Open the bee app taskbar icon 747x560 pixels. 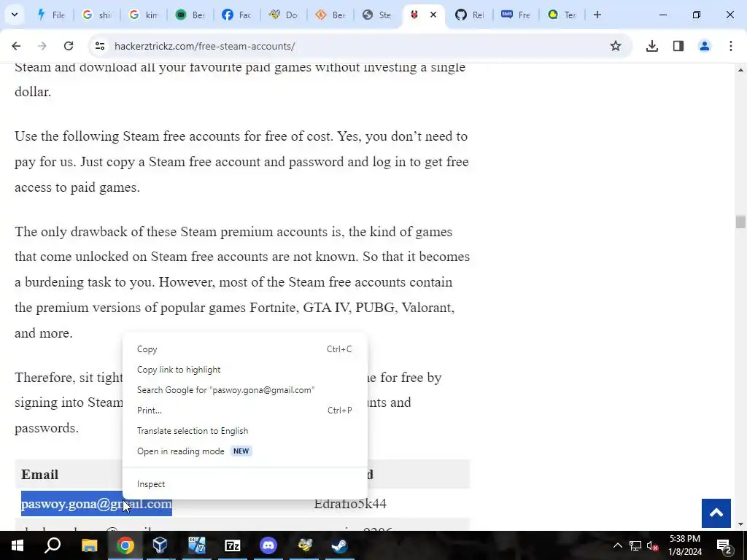coord(304,545)
